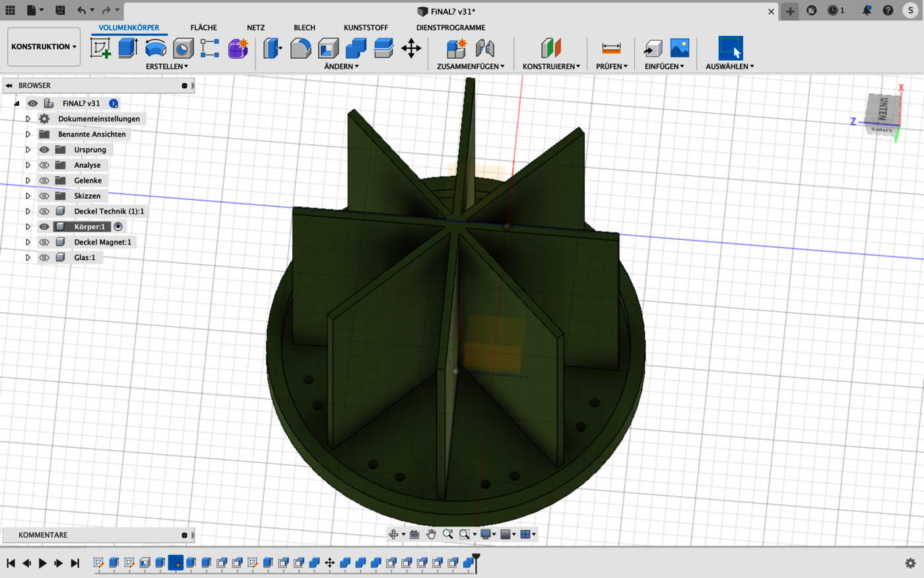Save the document with the disk icon
This screenshot has width=924, height=578.
tap(60, 11)
